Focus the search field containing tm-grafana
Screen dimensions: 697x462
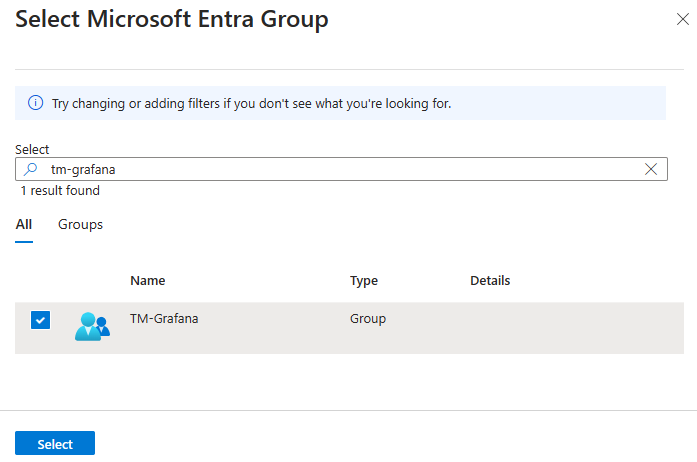340,169
